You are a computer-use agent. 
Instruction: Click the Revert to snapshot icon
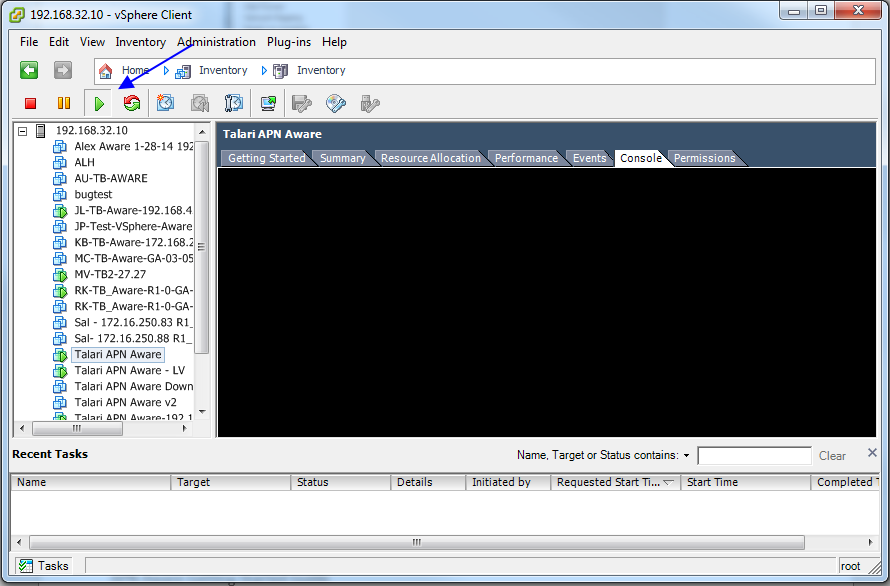200,103
